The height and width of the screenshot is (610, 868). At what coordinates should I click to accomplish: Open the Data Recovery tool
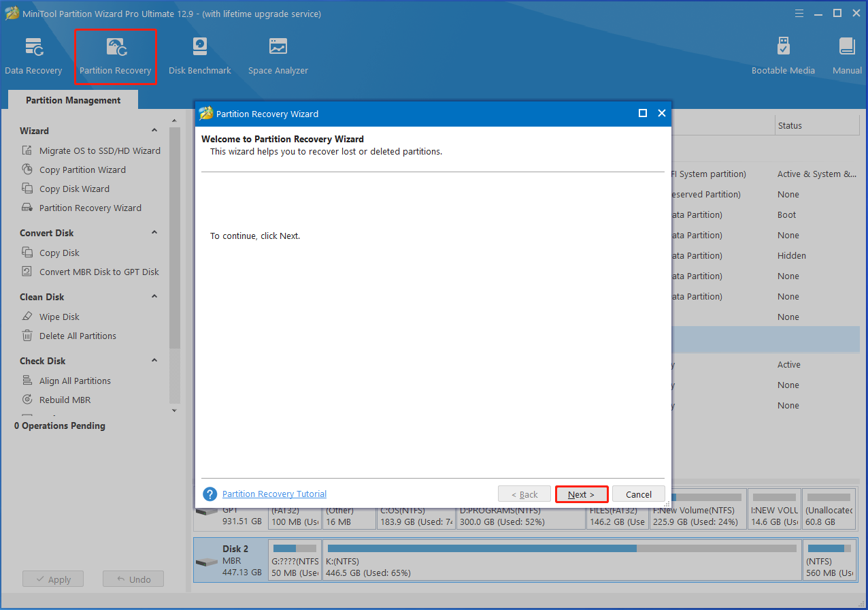point(33,57)
